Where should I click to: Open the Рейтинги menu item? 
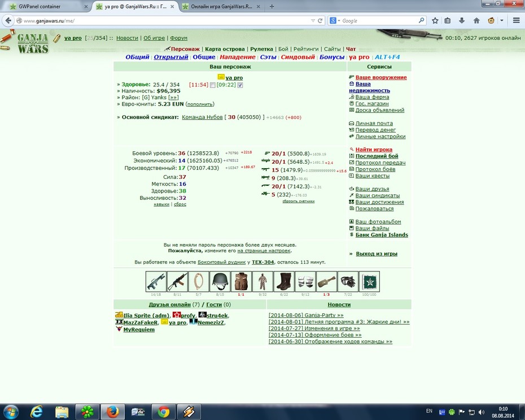(x=306, y=49)
